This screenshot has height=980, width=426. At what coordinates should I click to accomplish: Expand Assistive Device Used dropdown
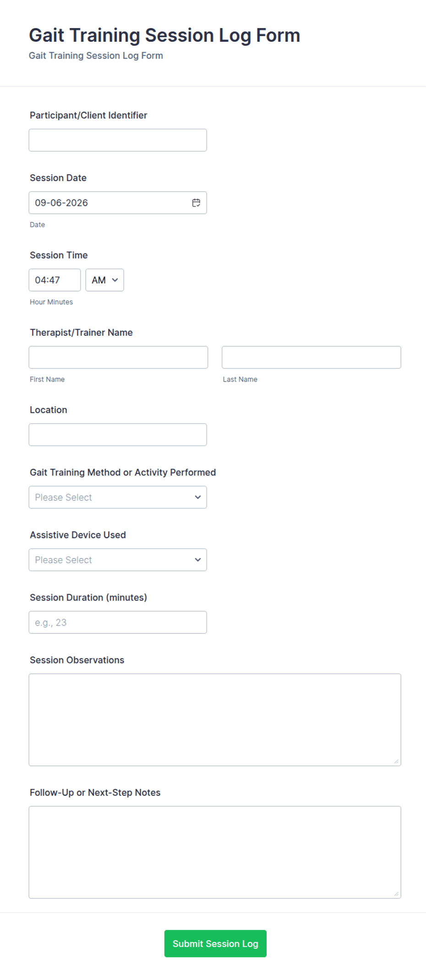(118, 560)
